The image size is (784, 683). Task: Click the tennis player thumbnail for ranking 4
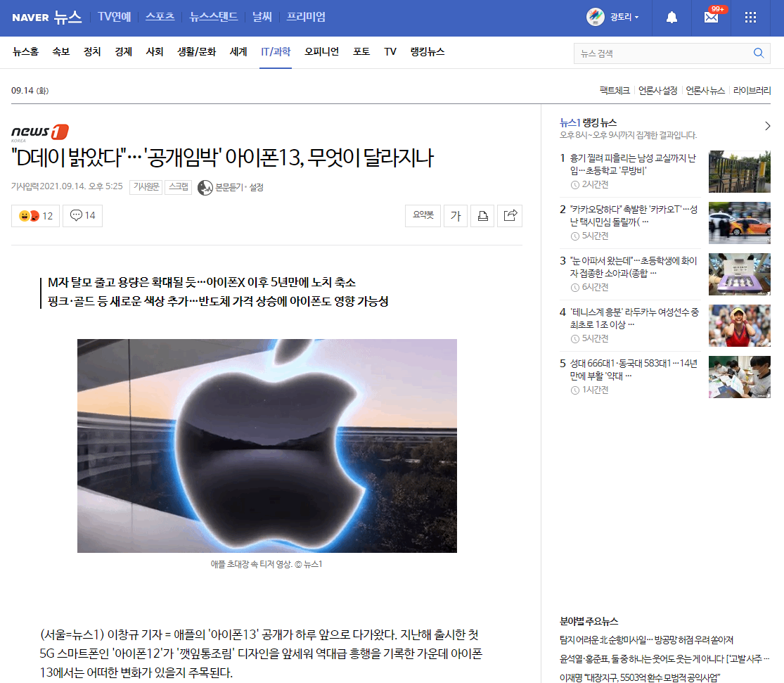[740, 326]
